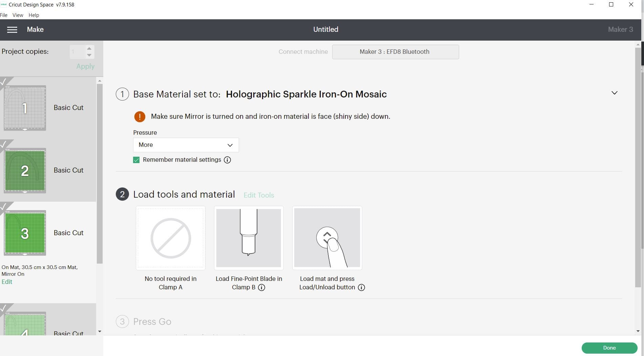
Task: Click 'Connect machine' label
Action: (x=303, y=52)
